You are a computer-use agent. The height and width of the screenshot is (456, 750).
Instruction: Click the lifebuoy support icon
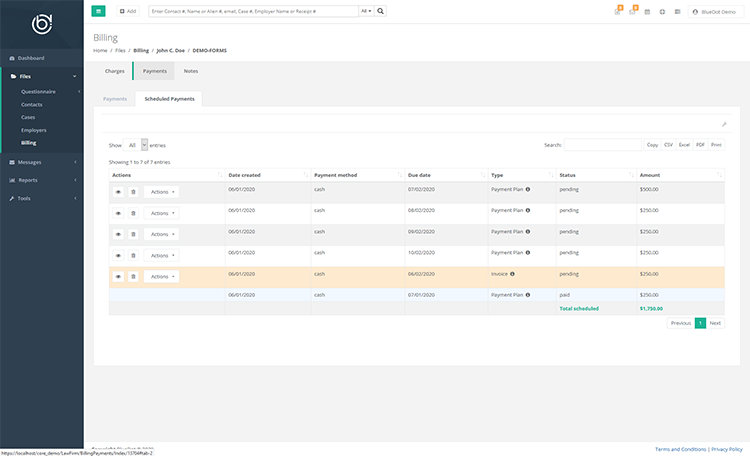point(662,11)
